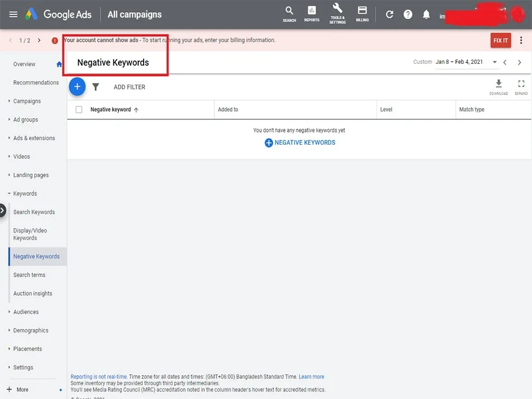
Task: Click the red account avatar
Action: coord(518,14)
